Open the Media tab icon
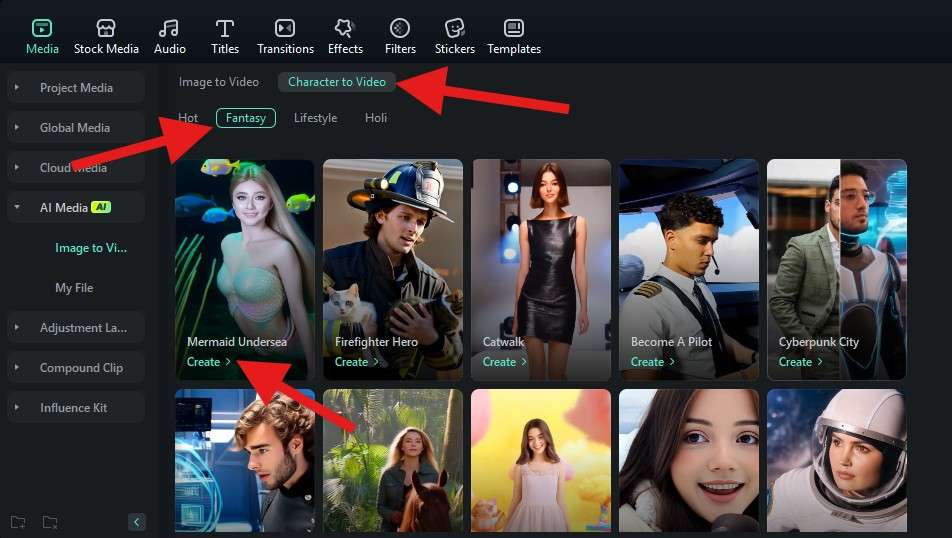The height and width of the screenshot is (538, 952). coord(42,29)
